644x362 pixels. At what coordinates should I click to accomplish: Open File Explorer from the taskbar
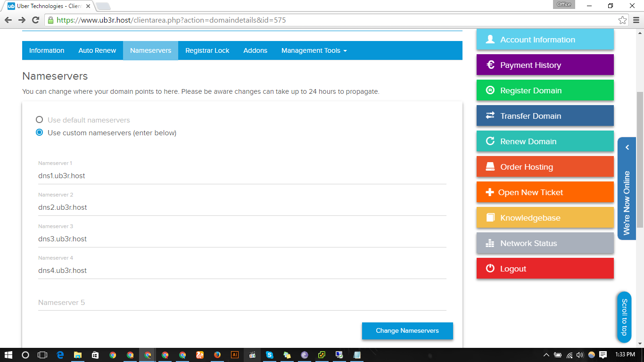78,355
